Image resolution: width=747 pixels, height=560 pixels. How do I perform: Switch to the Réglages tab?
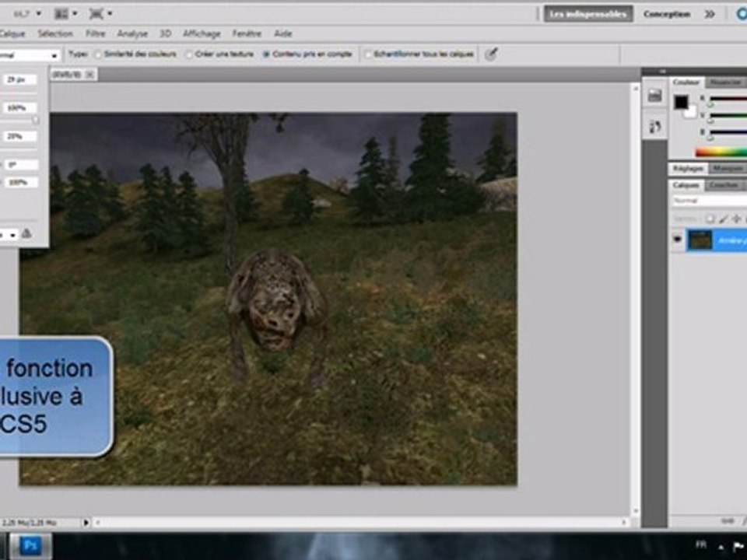[688, 169]
